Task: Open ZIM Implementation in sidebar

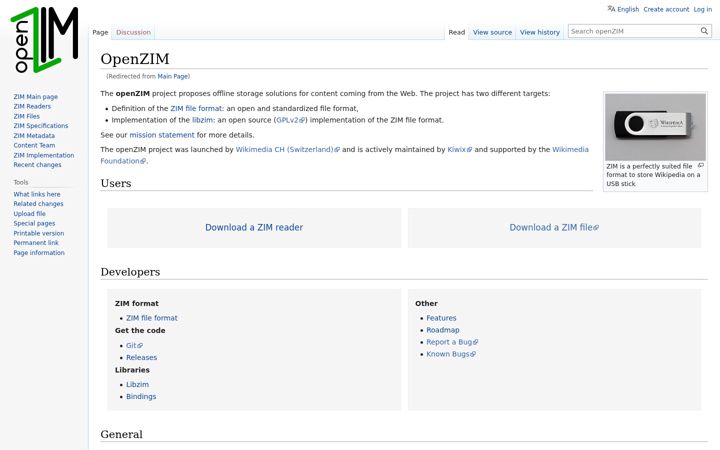Action: pos(44,155)
